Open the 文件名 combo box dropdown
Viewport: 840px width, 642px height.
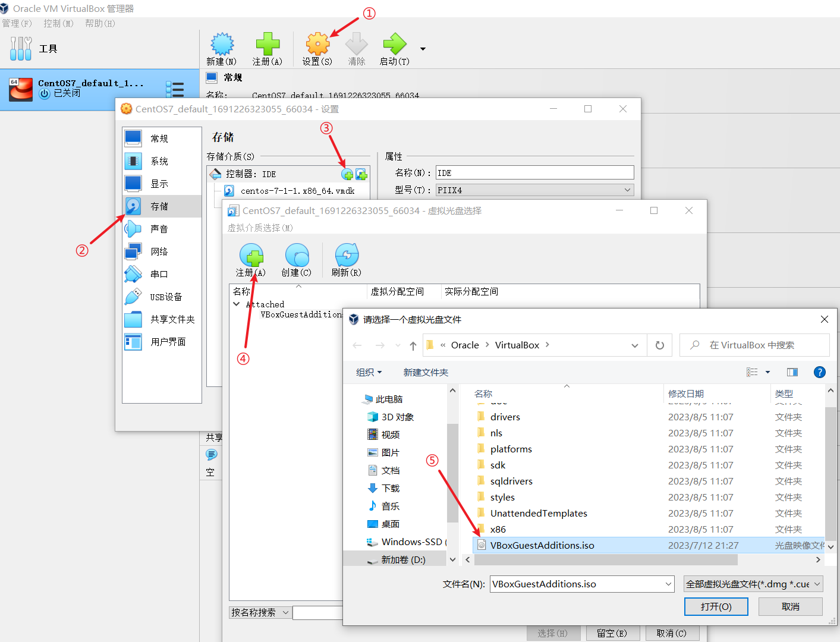pyautogui.click(x=668, y=584)
